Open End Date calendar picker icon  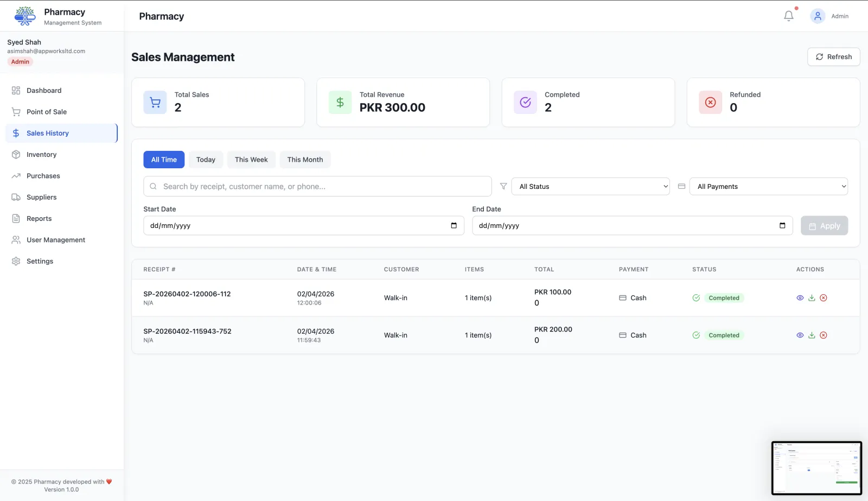pos(782,226)
